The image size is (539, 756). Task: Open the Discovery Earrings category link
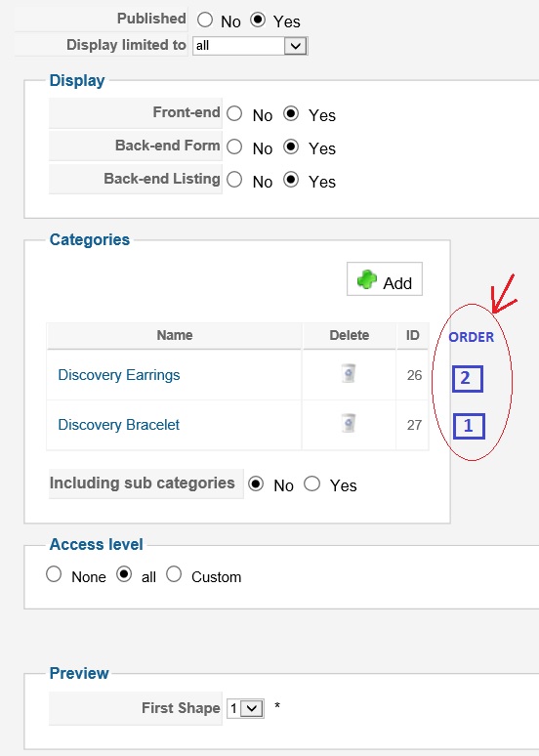click(x=118, y=375)
